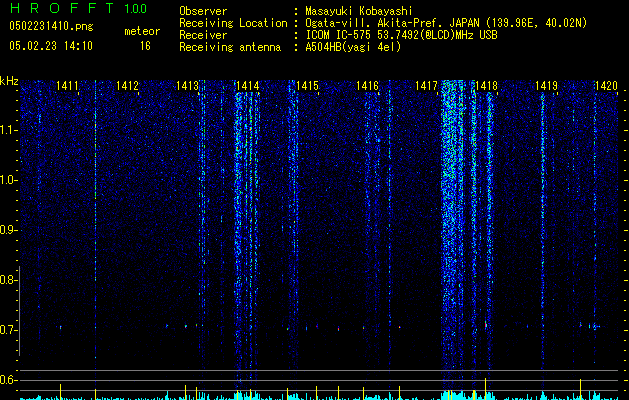Viewport: 629px width, 400px height.
Task: Click the 0.7 kHz frequency label
Action: (x=8, y=330)
